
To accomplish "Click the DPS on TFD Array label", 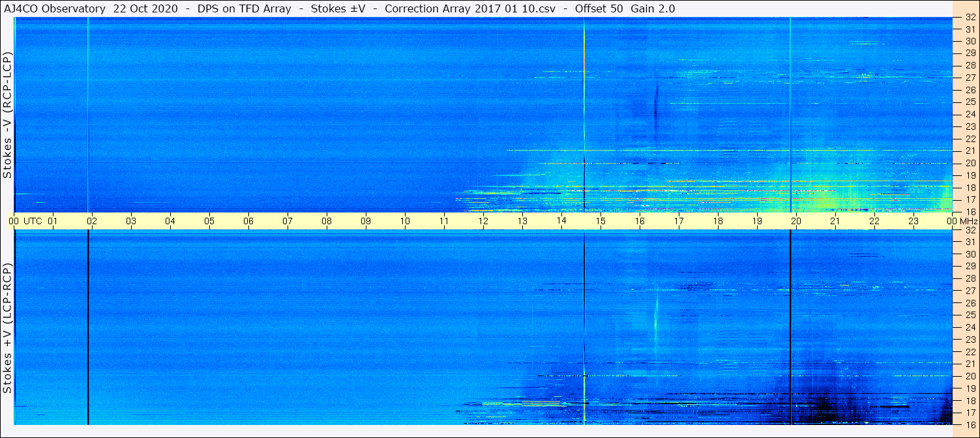I will pos(246,8).
